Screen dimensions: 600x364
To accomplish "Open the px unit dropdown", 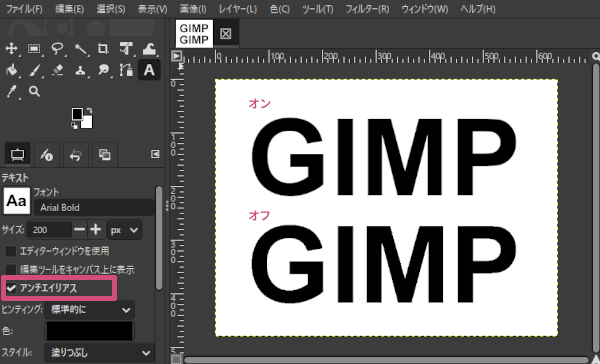I will [124, 230].
